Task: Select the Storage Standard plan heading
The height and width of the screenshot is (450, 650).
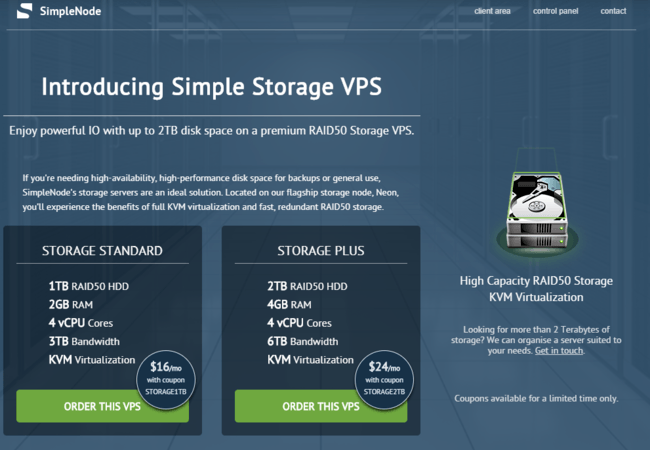Action: (x=102, y=251)
